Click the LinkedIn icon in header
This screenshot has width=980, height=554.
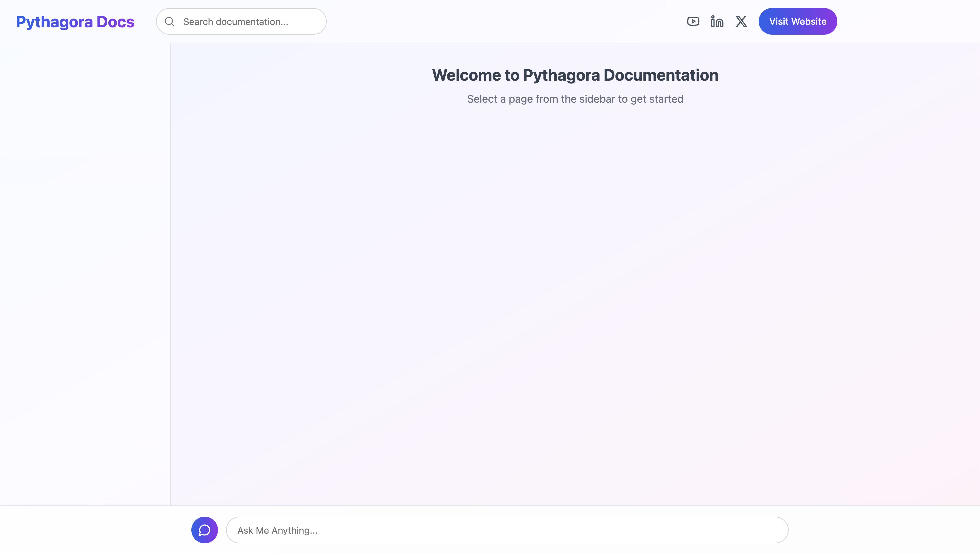pos(717,21)
